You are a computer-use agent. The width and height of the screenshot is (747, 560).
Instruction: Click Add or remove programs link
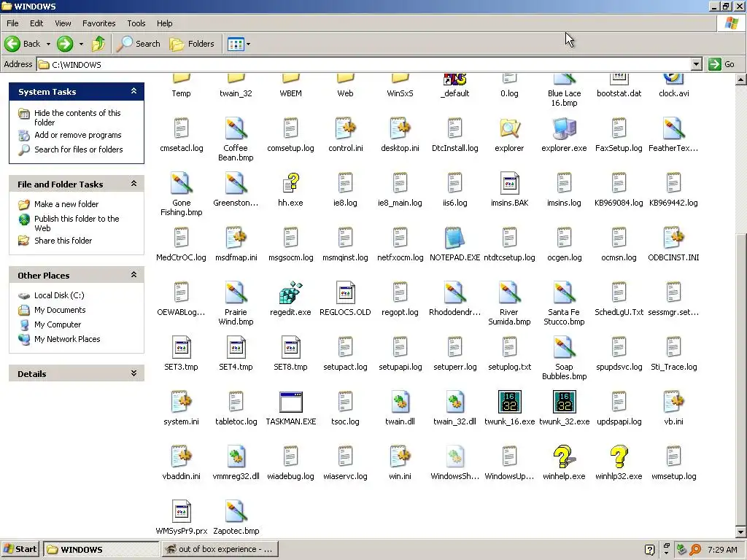(x=77, y=135)
